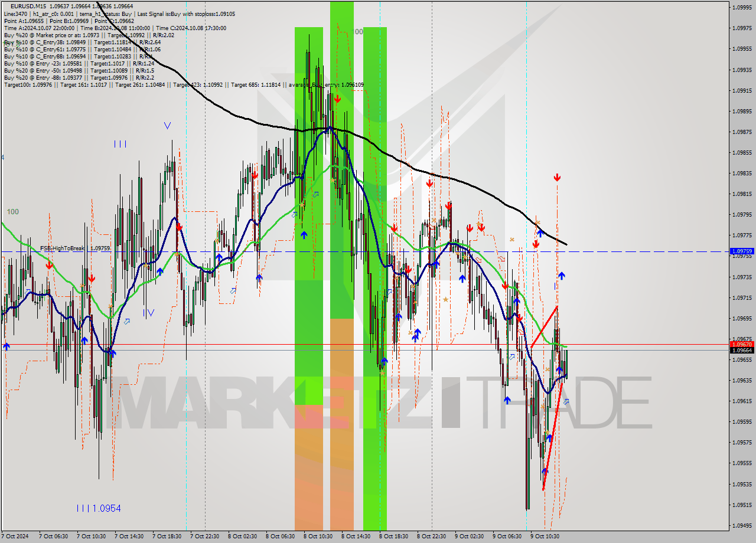Click the red 1.09670 price tag

click(x=742, y=344)
